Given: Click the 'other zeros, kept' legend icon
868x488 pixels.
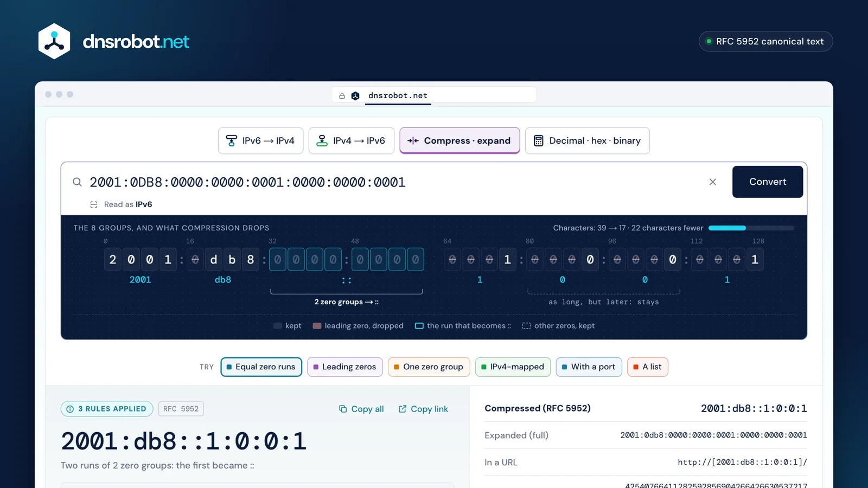Looking at the screenshot, I should (526, 326).
